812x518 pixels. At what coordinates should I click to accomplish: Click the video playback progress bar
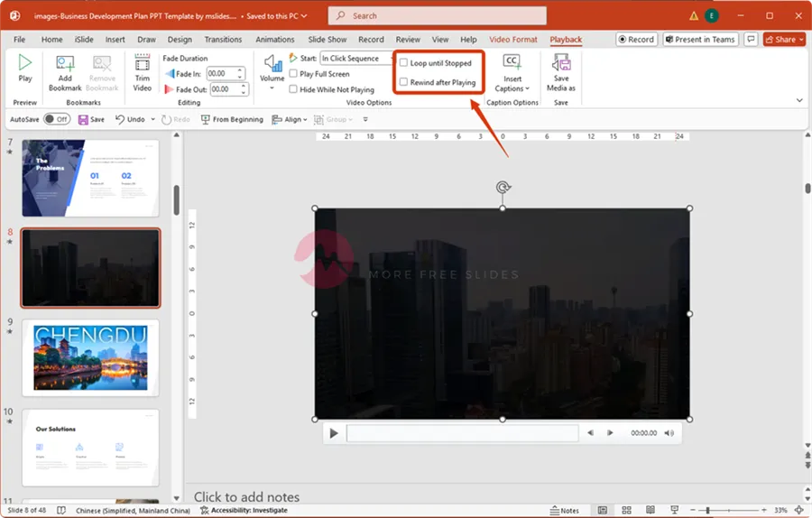(462, 433)
